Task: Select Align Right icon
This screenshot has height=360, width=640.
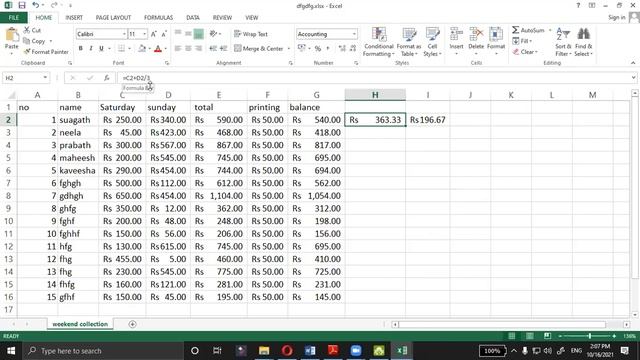Action: coord(198,49)
